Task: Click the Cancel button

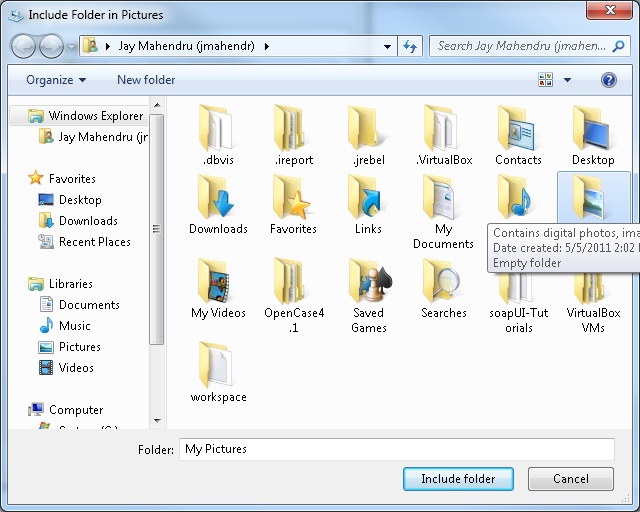Action: [571, 479]
